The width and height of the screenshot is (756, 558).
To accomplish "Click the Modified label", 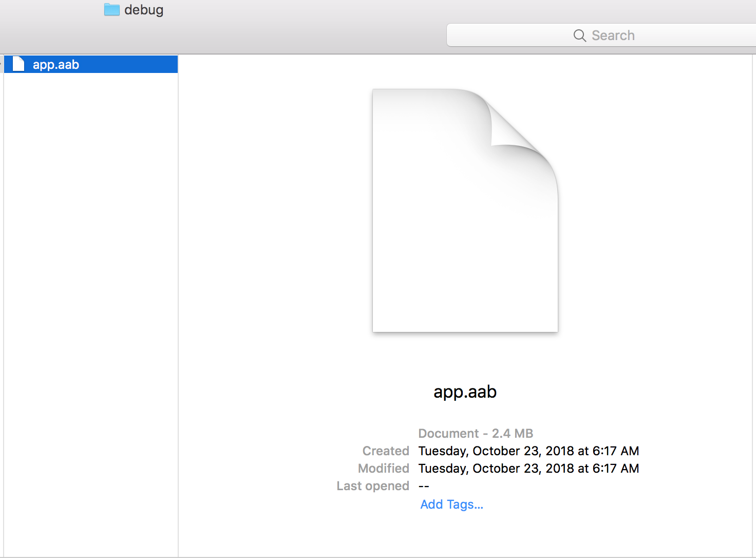I will 384,469.
